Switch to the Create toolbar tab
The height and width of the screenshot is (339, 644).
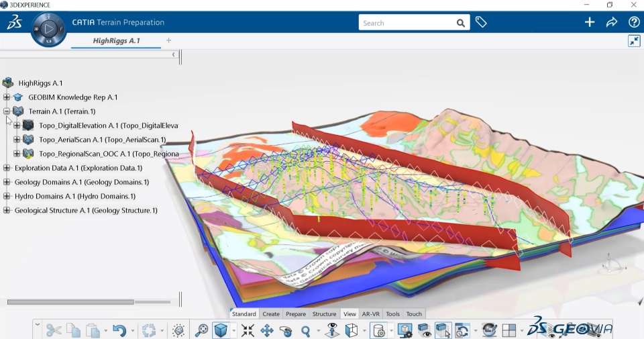[271, 314]
